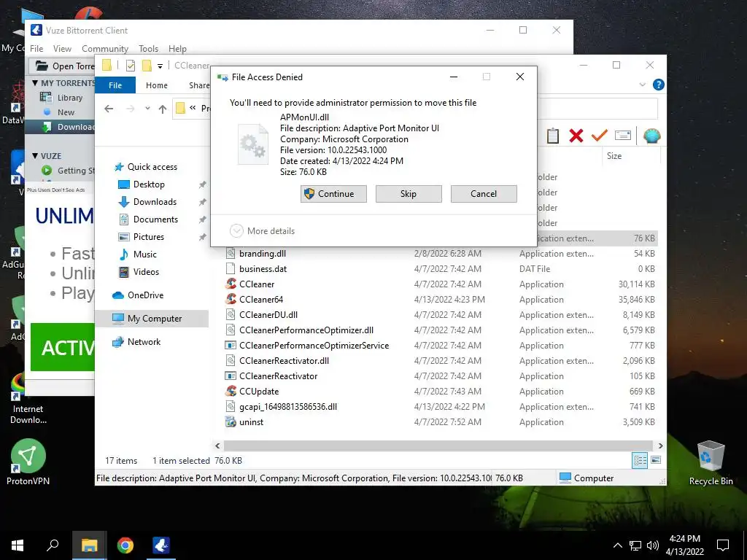Expand the Explorer ribbon with the chevron
This screenshot has height=560, width=747.
click(x=642, y=85)
